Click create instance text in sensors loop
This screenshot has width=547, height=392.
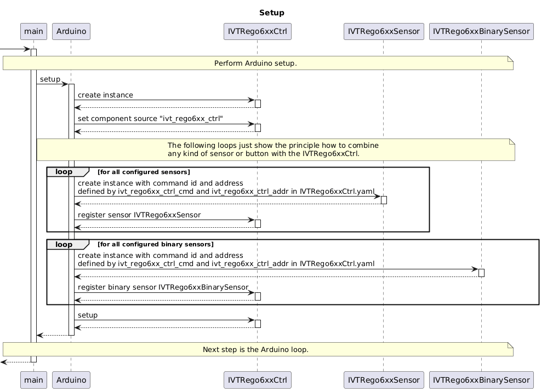[226, 187]
